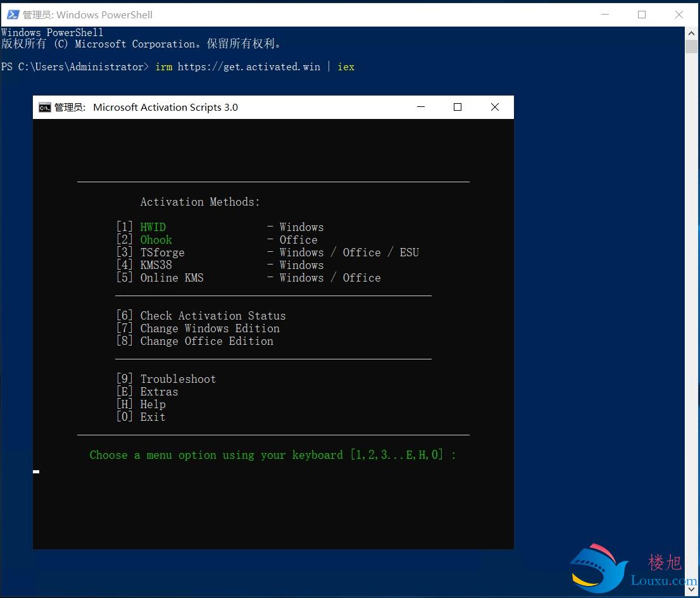This screenshot has width=700, height=598.
Task: Click the HWID menu option
Action: [153, 227]
